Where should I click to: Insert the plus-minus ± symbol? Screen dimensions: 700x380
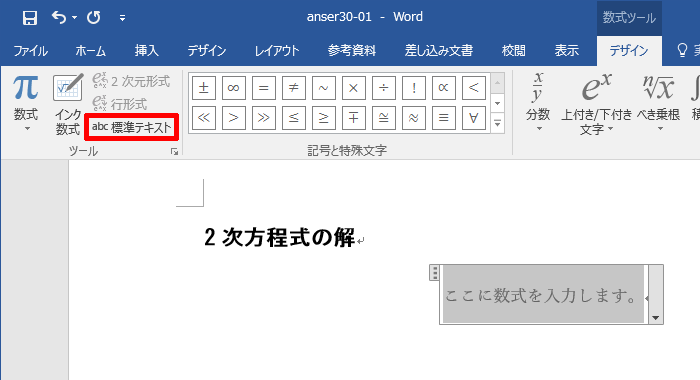[204, 88]
